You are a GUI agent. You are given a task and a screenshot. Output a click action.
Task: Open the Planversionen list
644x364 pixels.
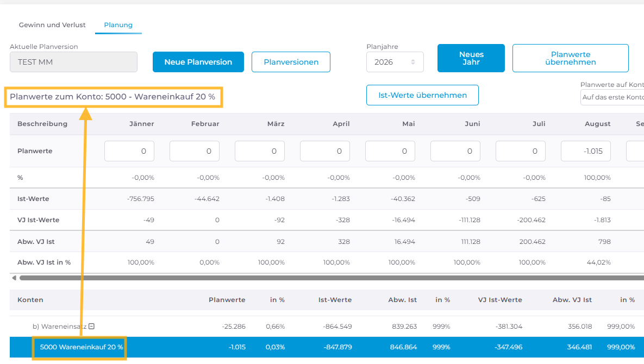(291, 62)
